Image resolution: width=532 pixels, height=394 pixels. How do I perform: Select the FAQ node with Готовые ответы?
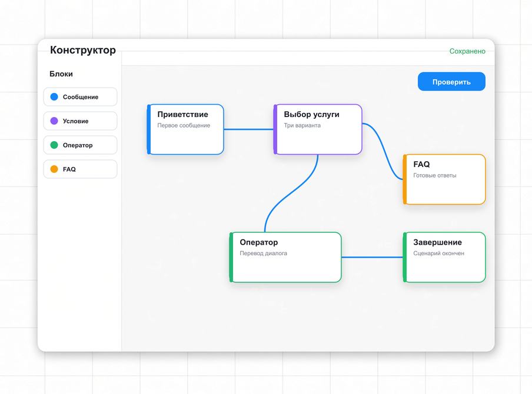tap(444, 179)
